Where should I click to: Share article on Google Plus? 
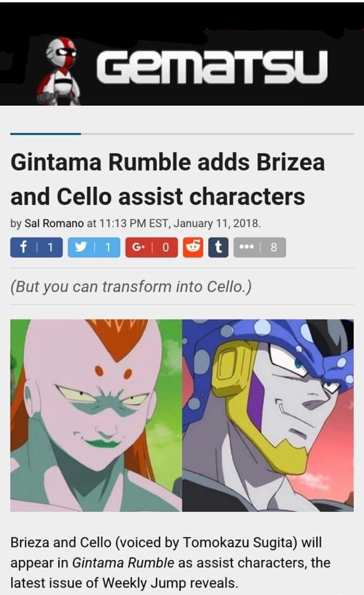(x=152, y=248)
